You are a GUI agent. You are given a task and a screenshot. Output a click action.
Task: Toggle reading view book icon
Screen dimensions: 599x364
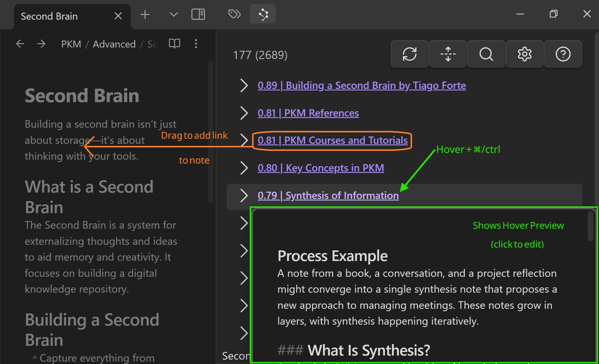174,44
